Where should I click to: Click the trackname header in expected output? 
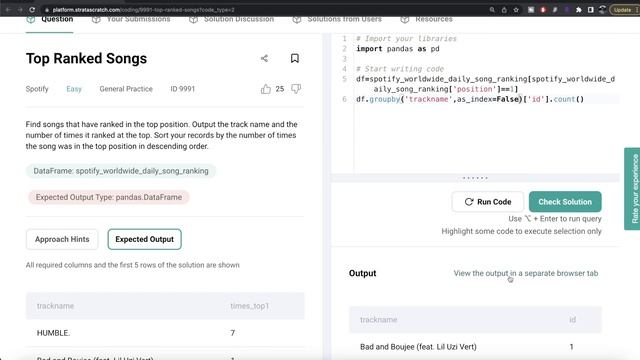pos(55,306)
